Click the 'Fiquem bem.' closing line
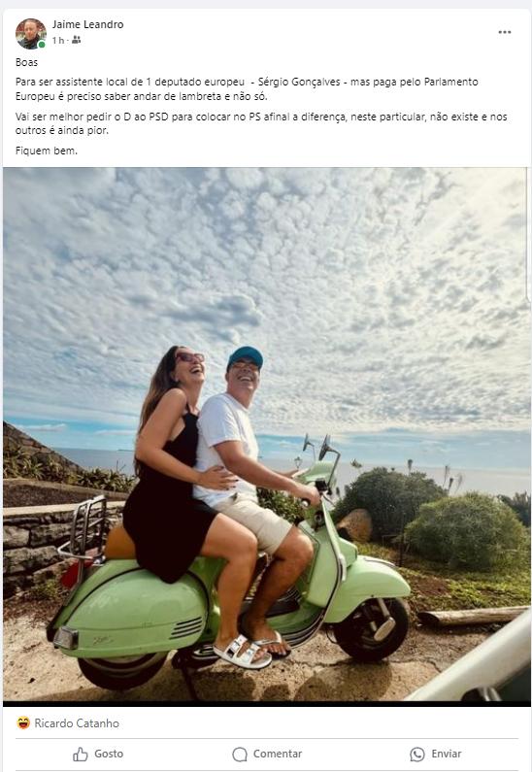532x772 pixels. (x=47, y=151)
